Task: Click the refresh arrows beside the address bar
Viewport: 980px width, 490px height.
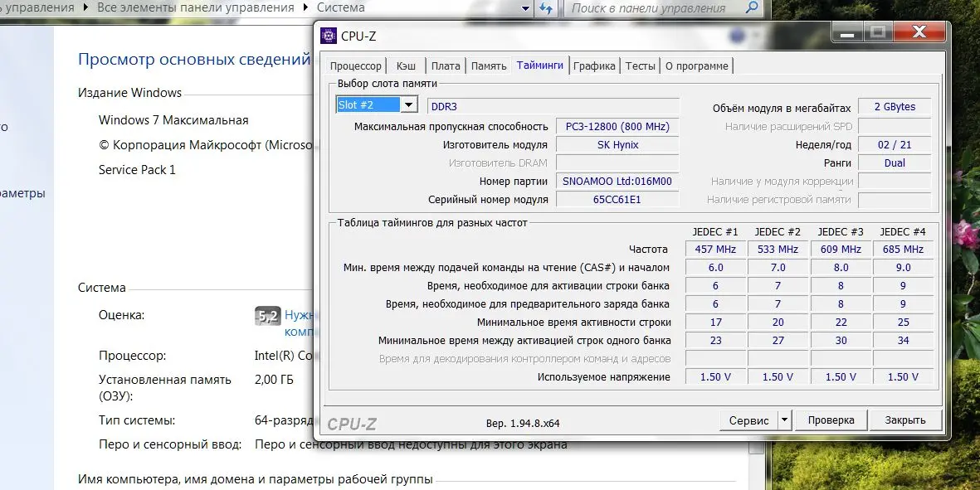Action: pos(546,8)
